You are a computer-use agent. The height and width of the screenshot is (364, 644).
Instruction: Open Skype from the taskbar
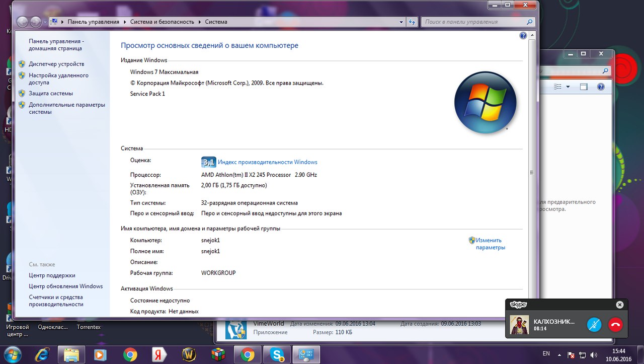(x=277, y=355)
